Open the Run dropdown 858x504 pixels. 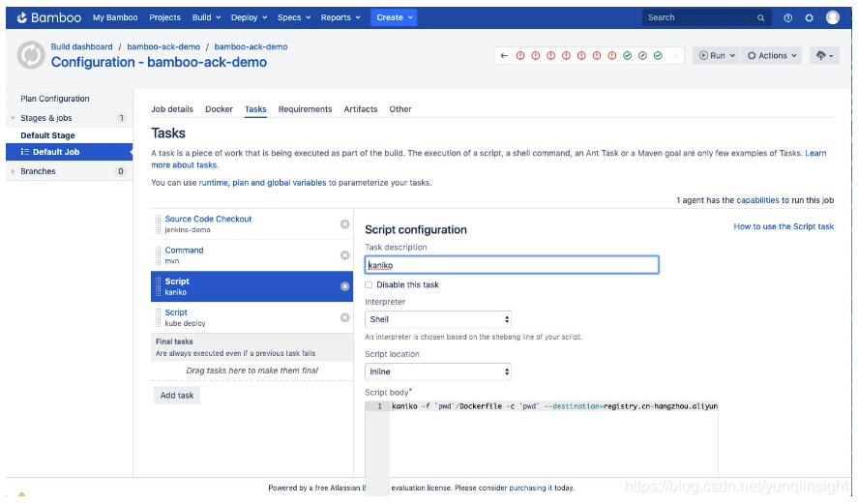[x=716, y=56]
